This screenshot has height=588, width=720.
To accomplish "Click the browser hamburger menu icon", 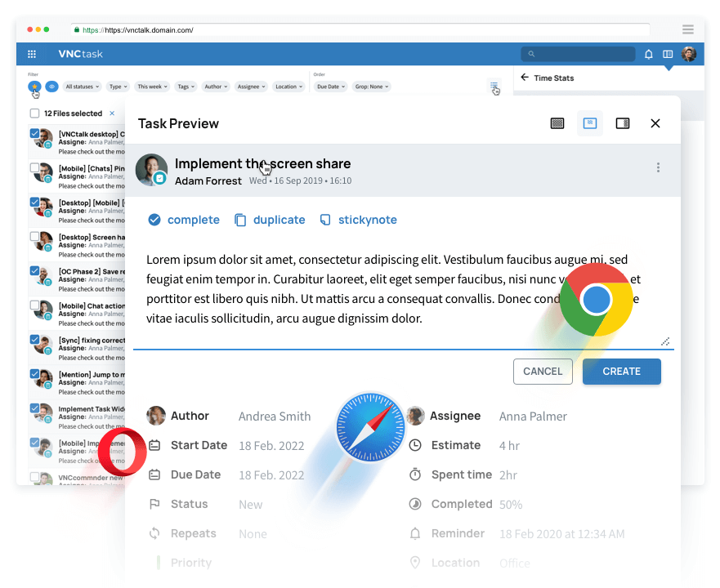I will click(x=688, y=29).
